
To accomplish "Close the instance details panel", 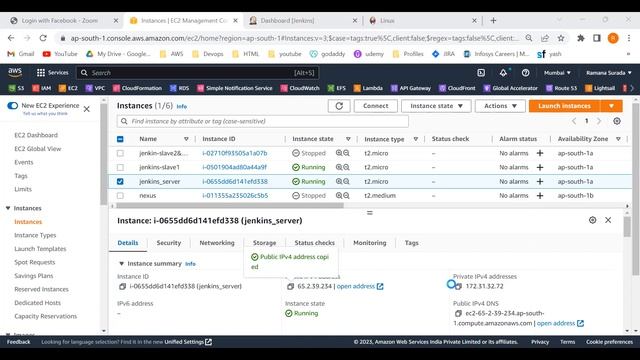I will click(x=608, y=220).
